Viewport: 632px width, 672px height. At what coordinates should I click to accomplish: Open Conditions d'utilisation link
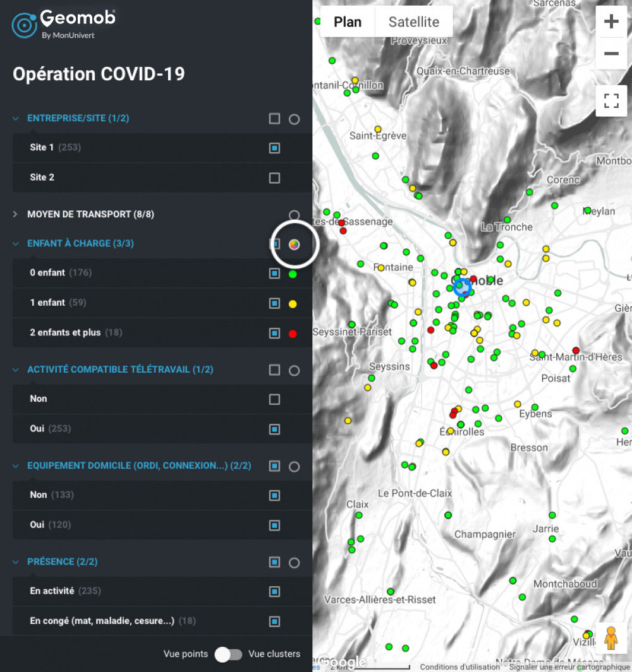[x=459, y=667]
